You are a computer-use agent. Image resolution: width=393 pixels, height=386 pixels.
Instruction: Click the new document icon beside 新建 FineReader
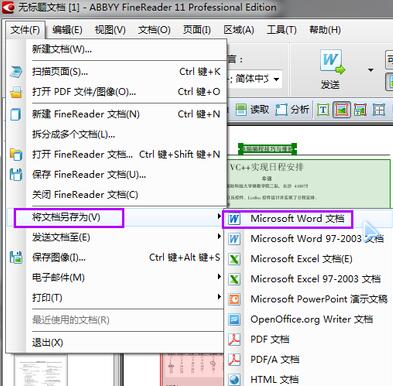coord(16,115)
